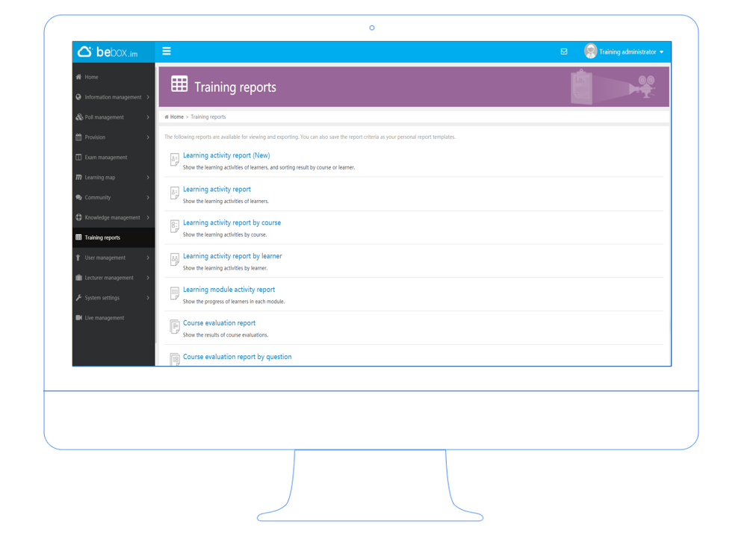Expand the Community submenu chevron
756x542 pixels.
pos(148,198)
